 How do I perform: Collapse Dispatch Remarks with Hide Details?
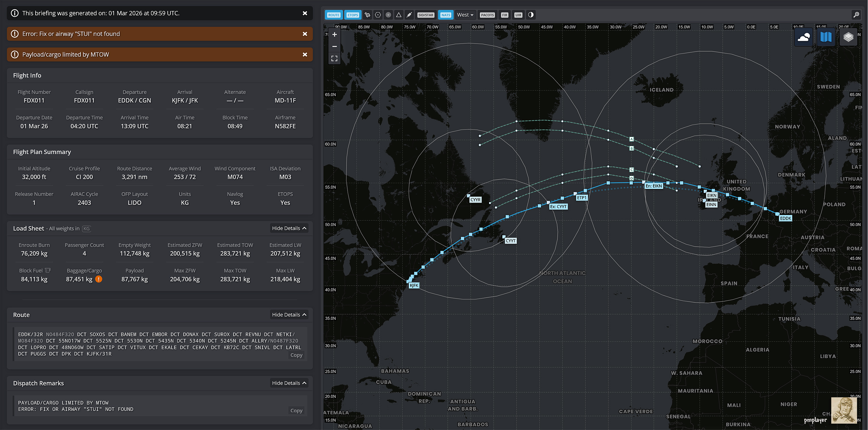[x=289, y=383]
